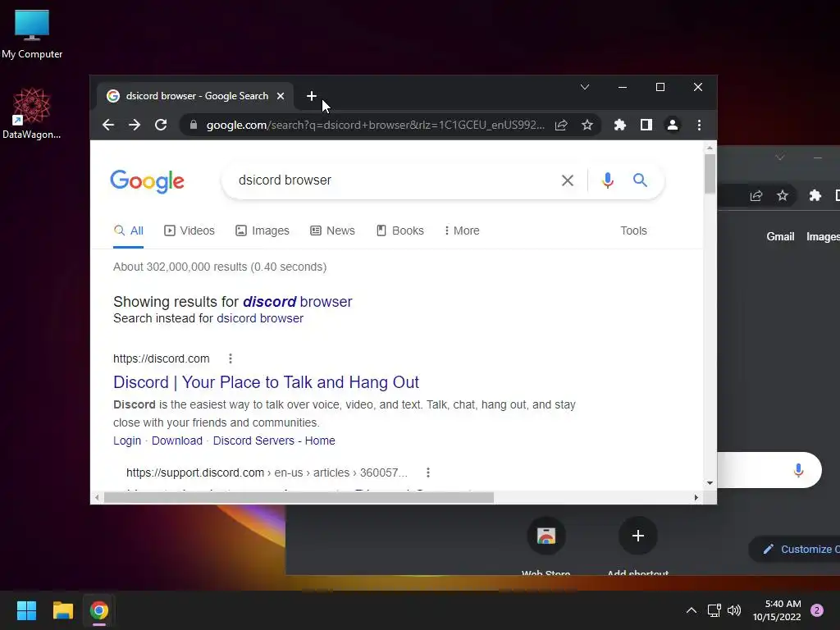Click the Google logo
The image size is (840, 630).
tap(148, 181)
